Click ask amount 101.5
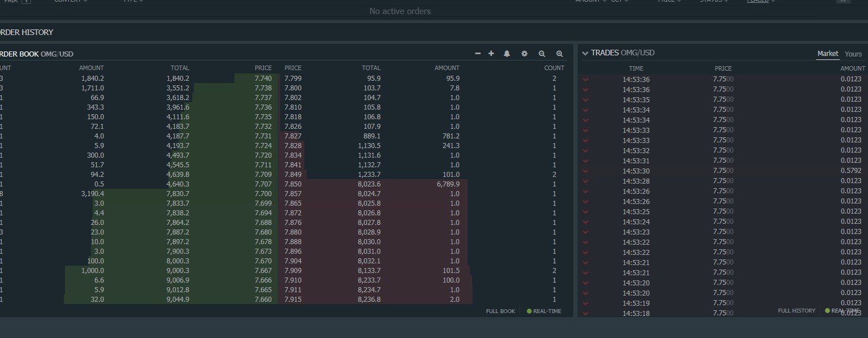 (451, 271)
